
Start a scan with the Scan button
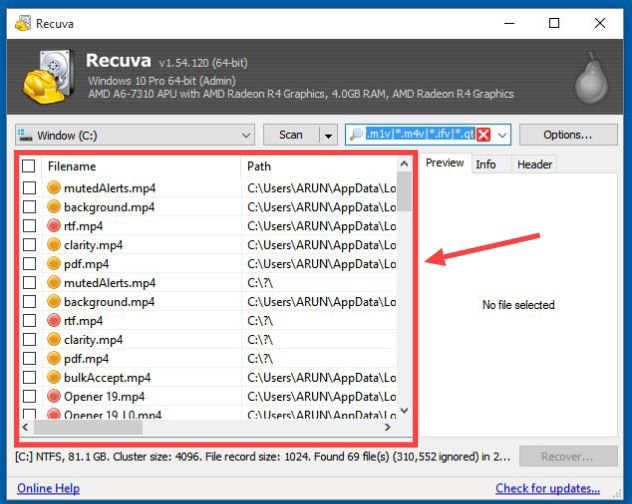pyautogui.click(x=291, y=135)
